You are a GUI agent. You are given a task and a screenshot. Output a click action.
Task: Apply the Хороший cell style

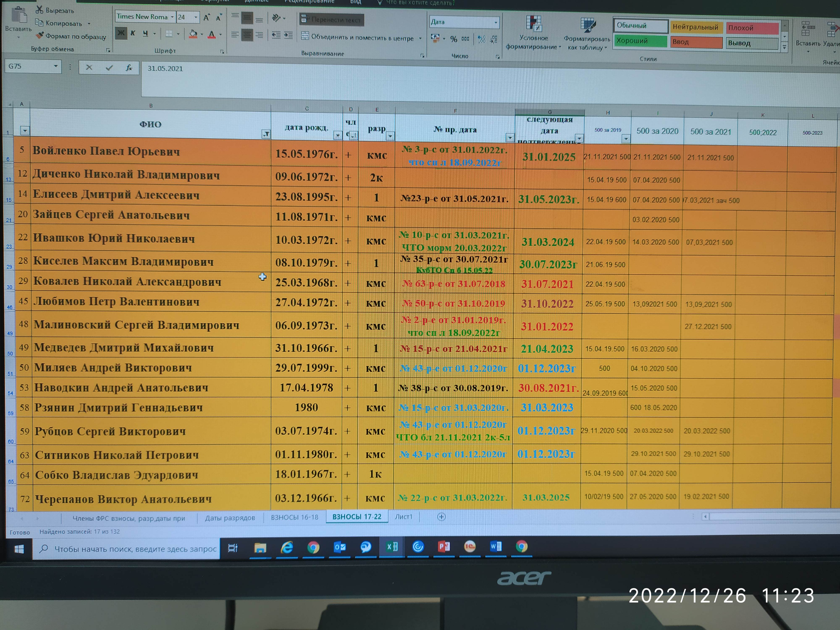pyautogui.click(x=641, y=41)
